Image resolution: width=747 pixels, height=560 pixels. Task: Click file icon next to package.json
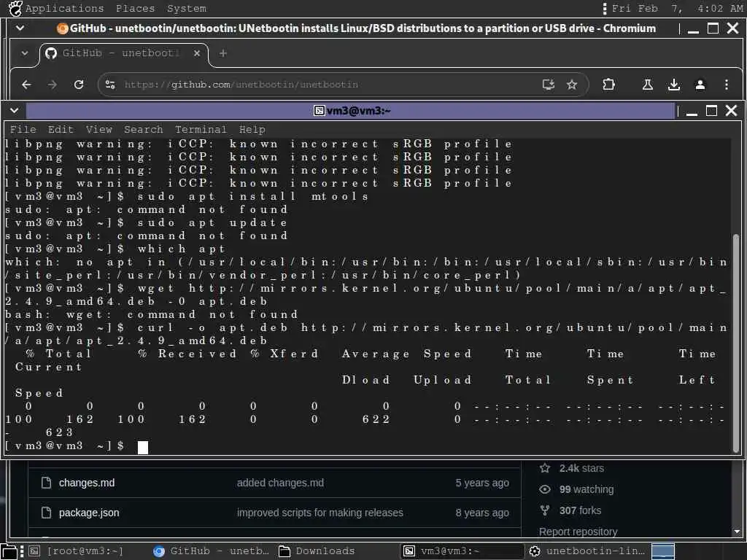coord(46,513)
